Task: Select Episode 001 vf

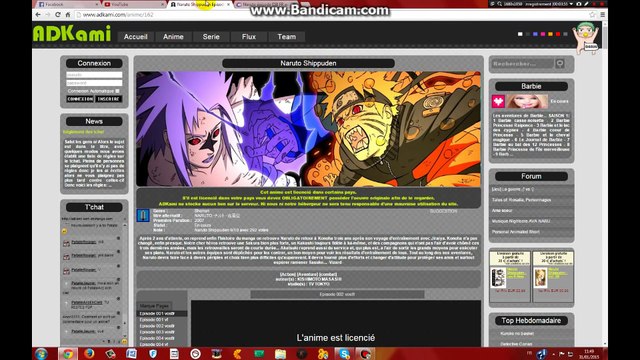Action: pyautogui.click(x=154, y=320)
